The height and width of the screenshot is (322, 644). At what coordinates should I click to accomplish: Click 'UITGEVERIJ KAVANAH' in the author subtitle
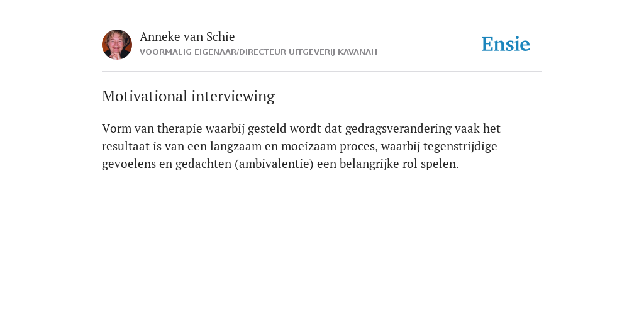point(333,52)
